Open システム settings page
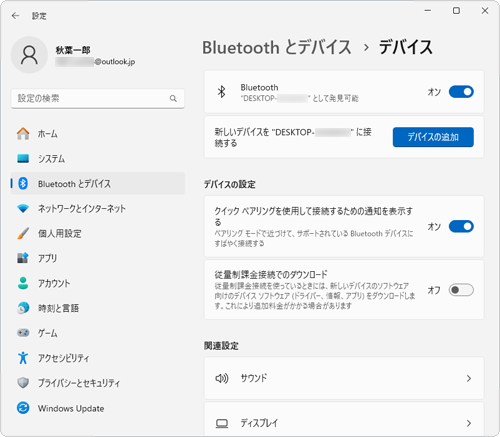The width and height of the screenshot is (500, 437). [x=98, y=158]
